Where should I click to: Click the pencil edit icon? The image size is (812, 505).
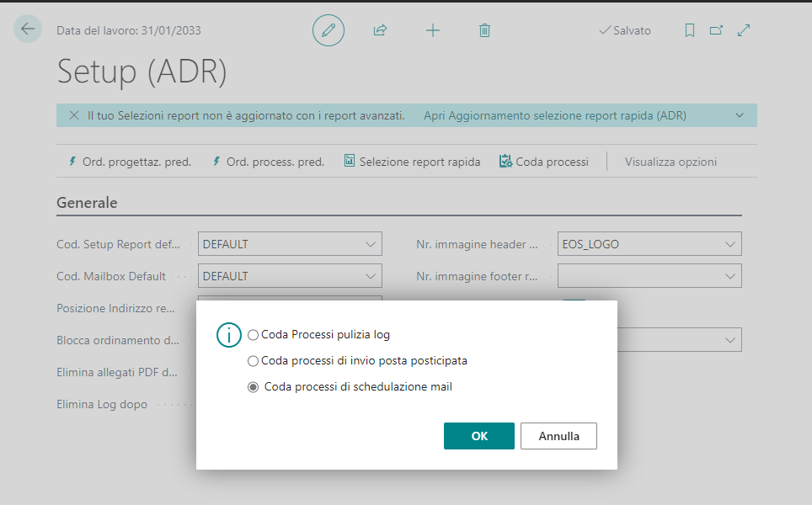(x=329, y=30)
